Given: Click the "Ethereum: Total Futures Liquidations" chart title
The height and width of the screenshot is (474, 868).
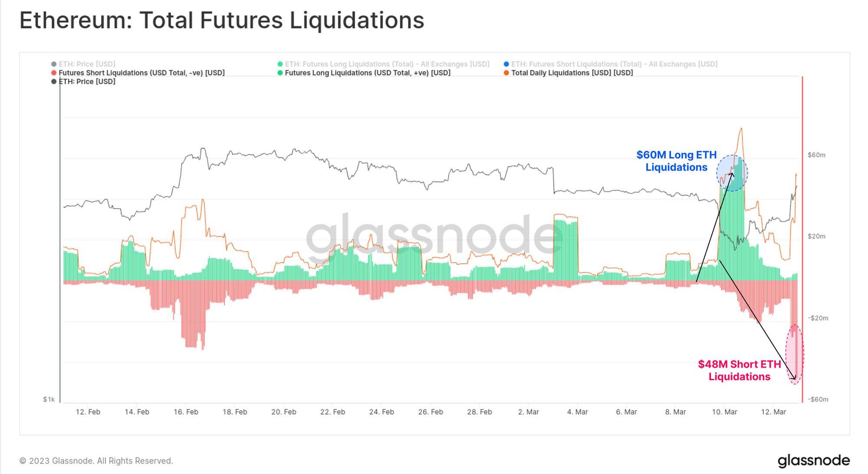Looking at the screenshot, I should pyautogui.click(x=222, y=20).
